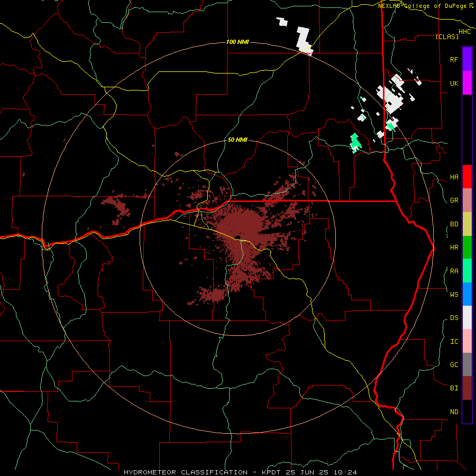Screen dimensions: 476x476
Task: Click the GR pinkish legend swatch
Action: [x=467, y=200]
